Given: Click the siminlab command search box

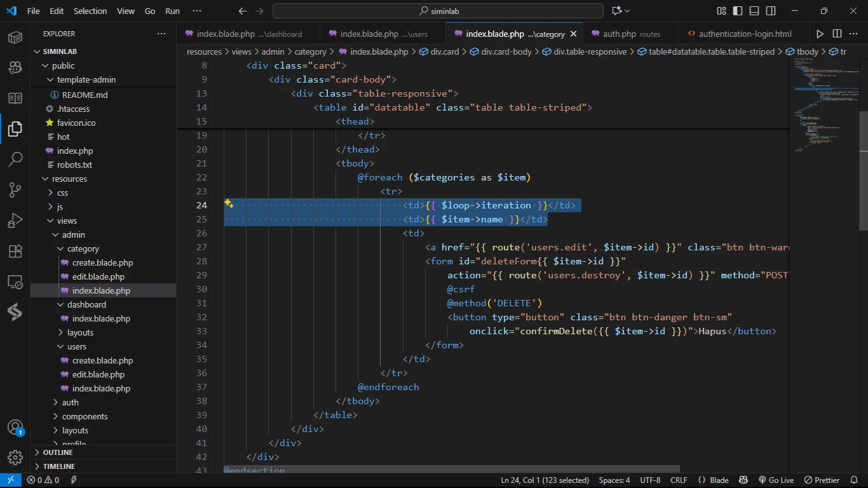Looking at the screenshot, I should (438, 11).
